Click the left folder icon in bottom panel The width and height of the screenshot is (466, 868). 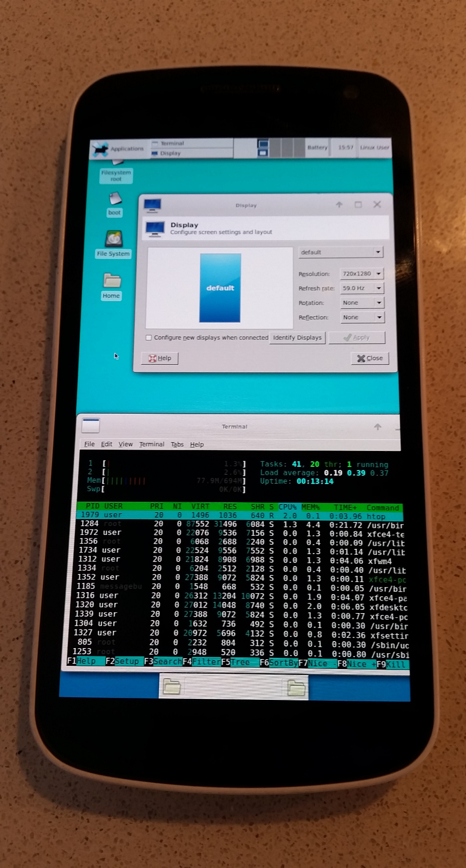point(171,687)
